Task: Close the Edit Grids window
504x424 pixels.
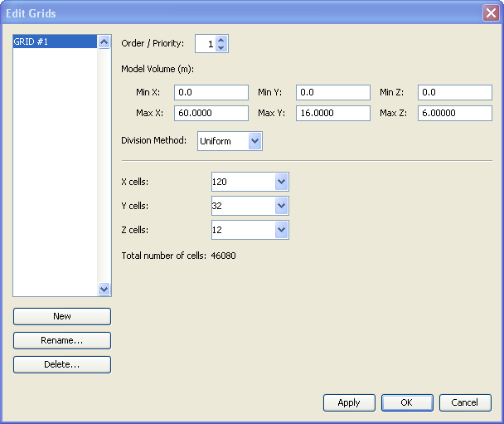Action: point(490,13)
